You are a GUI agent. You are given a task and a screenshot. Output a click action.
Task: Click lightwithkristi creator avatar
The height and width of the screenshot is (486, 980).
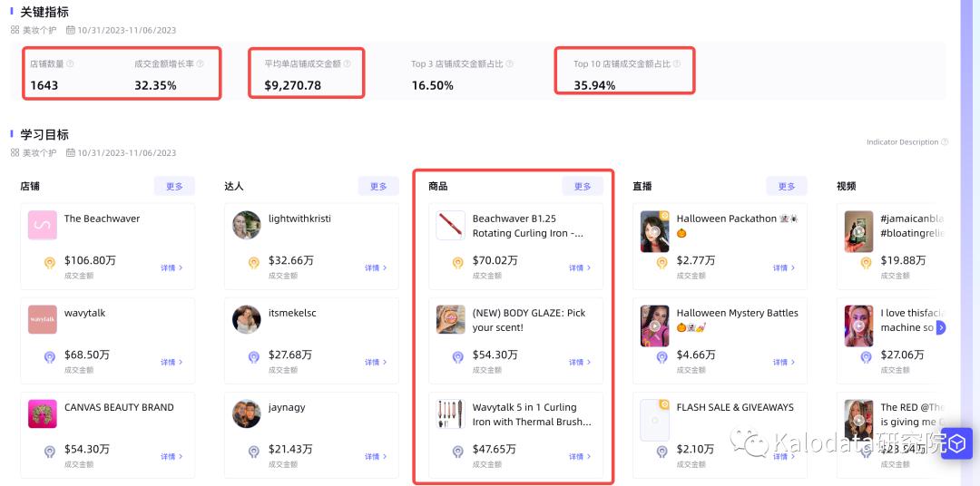(x=246, y=225)
